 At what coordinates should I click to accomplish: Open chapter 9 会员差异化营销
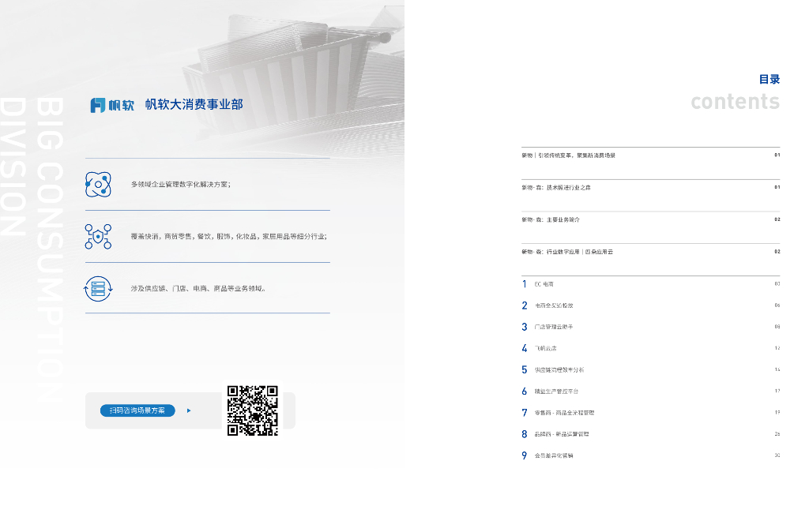[651, 455]
